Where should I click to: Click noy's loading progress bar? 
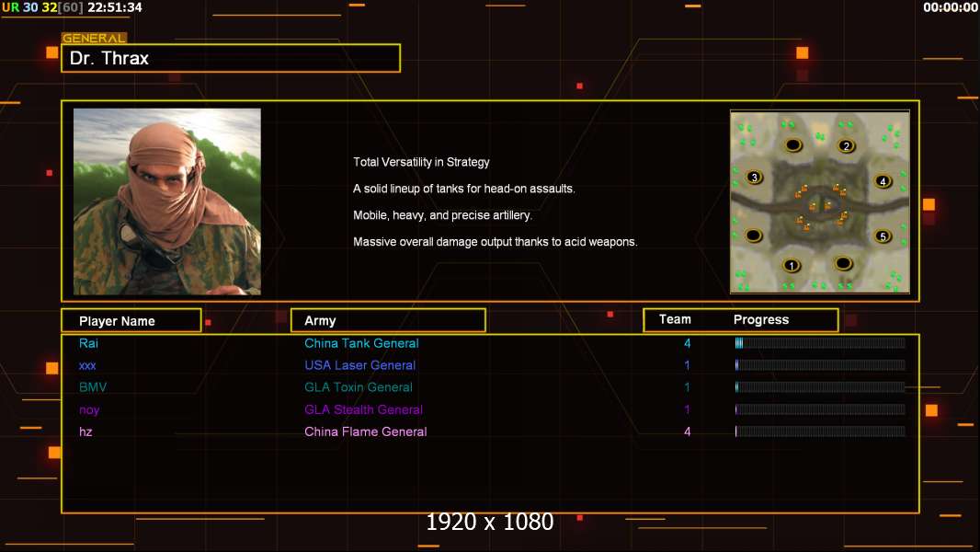coord(820,409)
